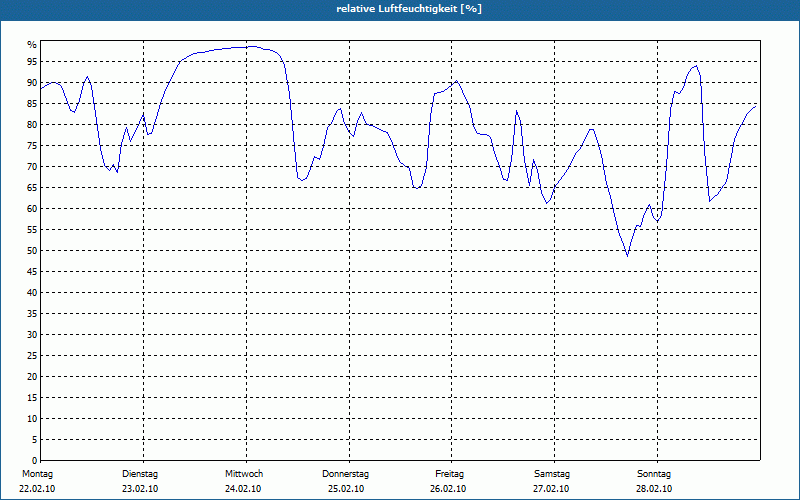Click the y-axis value 35
This screenshot has width=800, height=500.
click(32, 314)
